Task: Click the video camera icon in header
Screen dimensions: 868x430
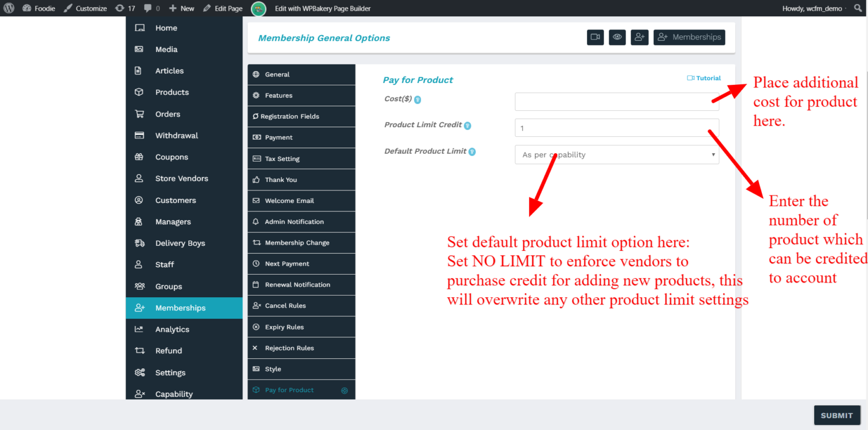Action: (x=595, y=37)
